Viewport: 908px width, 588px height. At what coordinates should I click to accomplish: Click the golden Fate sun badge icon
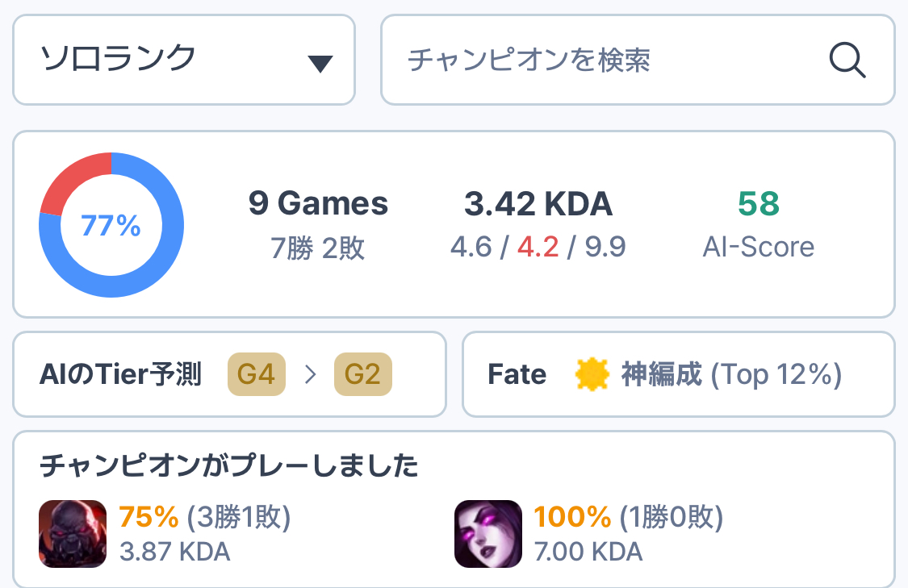[x=592, y=374]
